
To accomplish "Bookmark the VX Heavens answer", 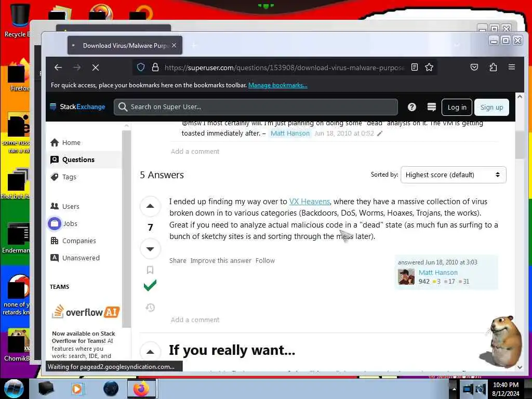I will pyautogui.click(x=150, y=270).
